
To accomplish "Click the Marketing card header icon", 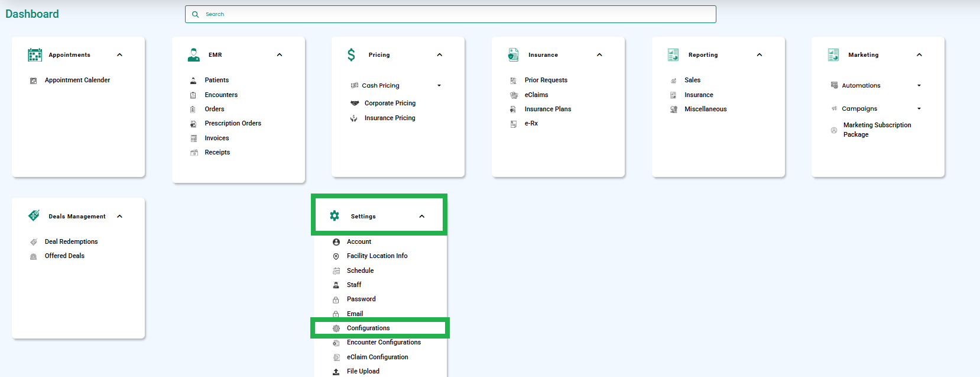I will (x=833, y=55).
